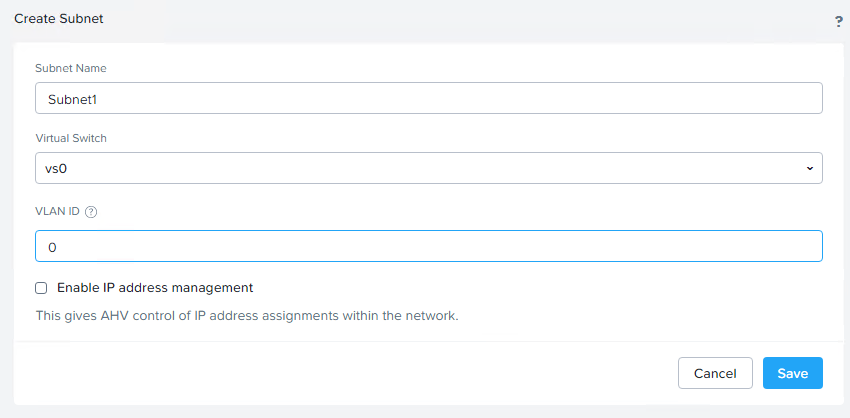850x418 pixels.
Task: Click the 0 value in VLAN ID
Action: pos(52,247)
